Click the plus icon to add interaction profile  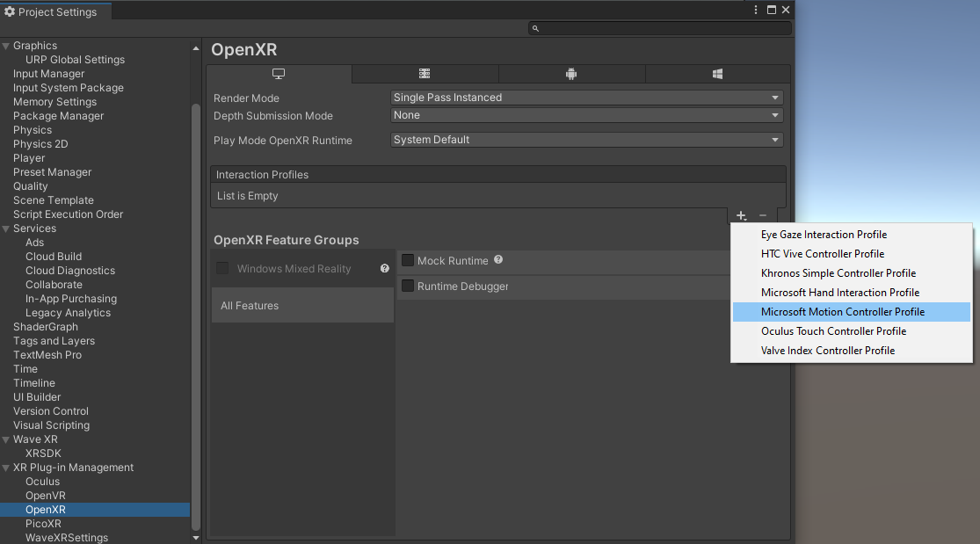click(741, 215)
